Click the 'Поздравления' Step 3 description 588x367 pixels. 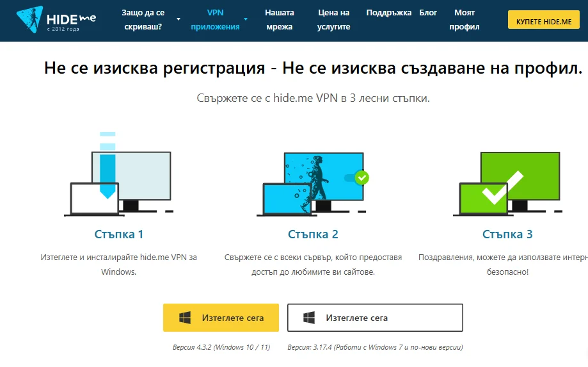pyautogui.click(x=504, y=265)
